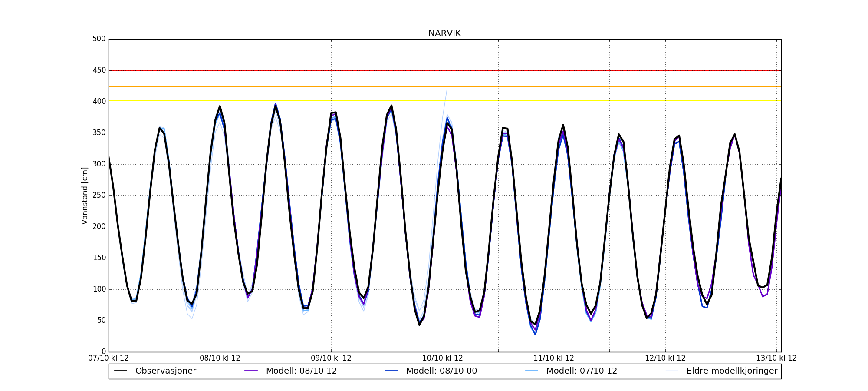The height and width of the screenshot is (391, 868).
Task: Click the dark blue legend swatch for Modell 08/10 00
Action: coord(391,371)
